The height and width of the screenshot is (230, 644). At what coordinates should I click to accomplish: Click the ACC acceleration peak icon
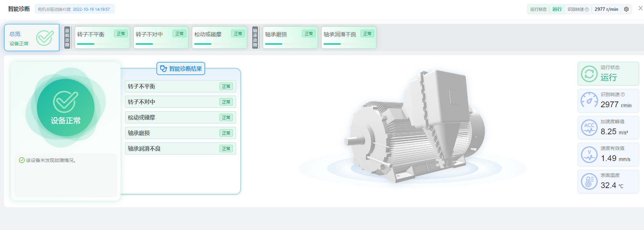(589, 128)
